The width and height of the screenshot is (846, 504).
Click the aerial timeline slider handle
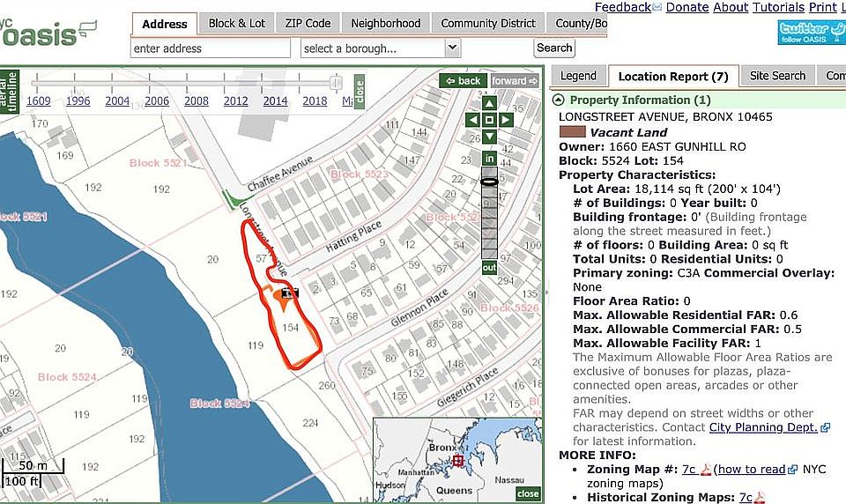click(336, 83)
